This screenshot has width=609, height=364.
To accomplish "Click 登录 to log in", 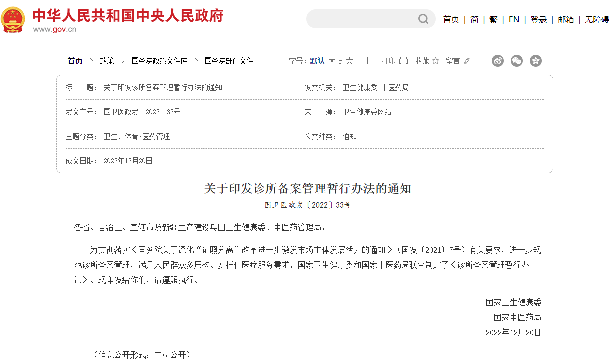I will coord(539,19).
